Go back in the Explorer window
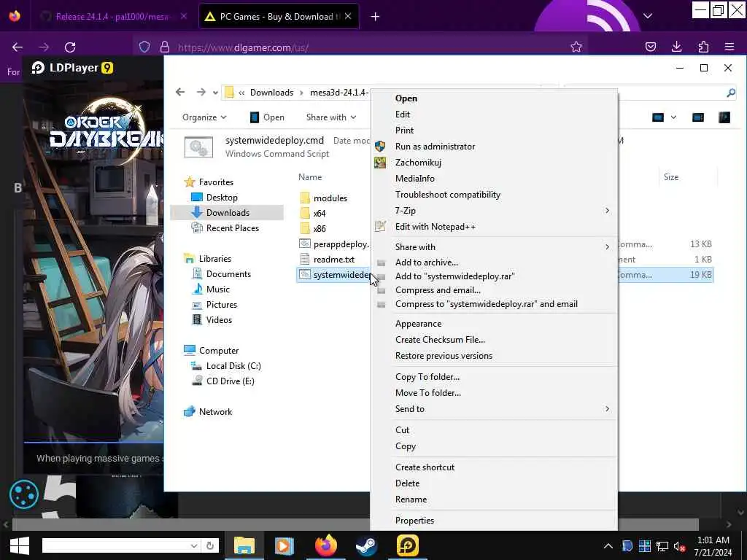Viewport: 747px width, 560px height. point(180,93)
